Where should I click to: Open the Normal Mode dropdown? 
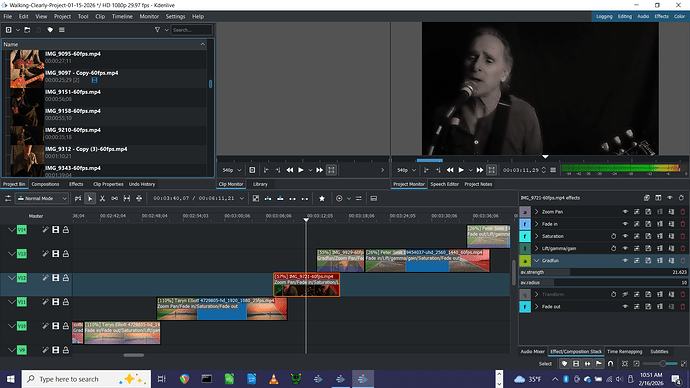click(x=42, y=198)
